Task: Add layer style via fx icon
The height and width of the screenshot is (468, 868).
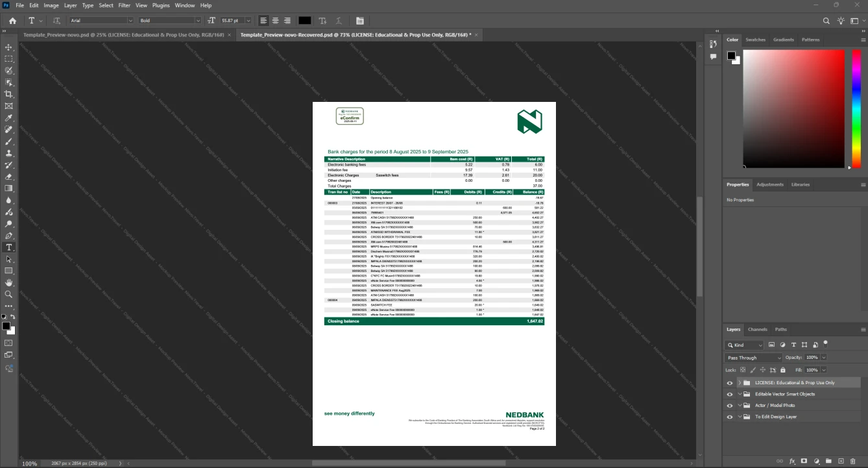Action: click(x=792, y=461)
